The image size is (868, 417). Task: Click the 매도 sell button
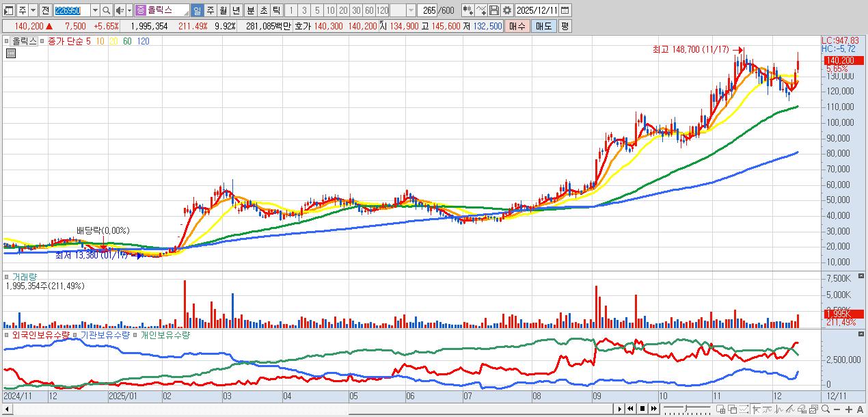pyautogui.click(x=543, y=26)
